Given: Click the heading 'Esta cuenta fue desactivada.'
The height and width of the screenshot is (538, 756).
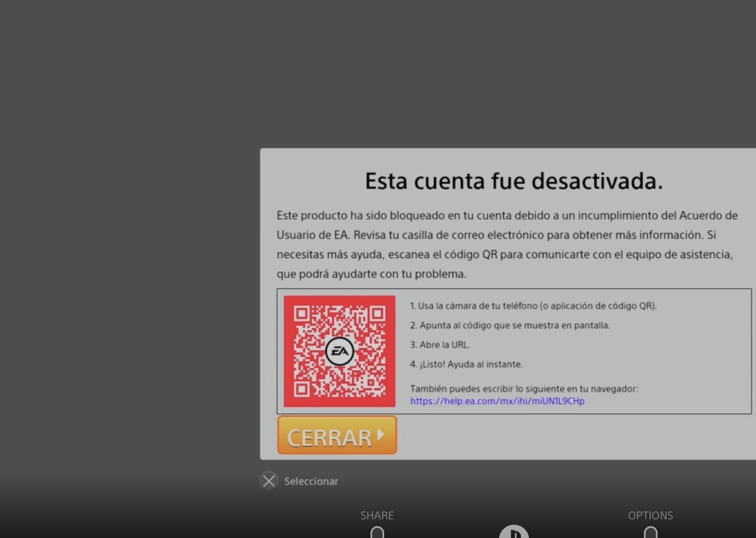Looking at the screenshot, I should 514,181.
